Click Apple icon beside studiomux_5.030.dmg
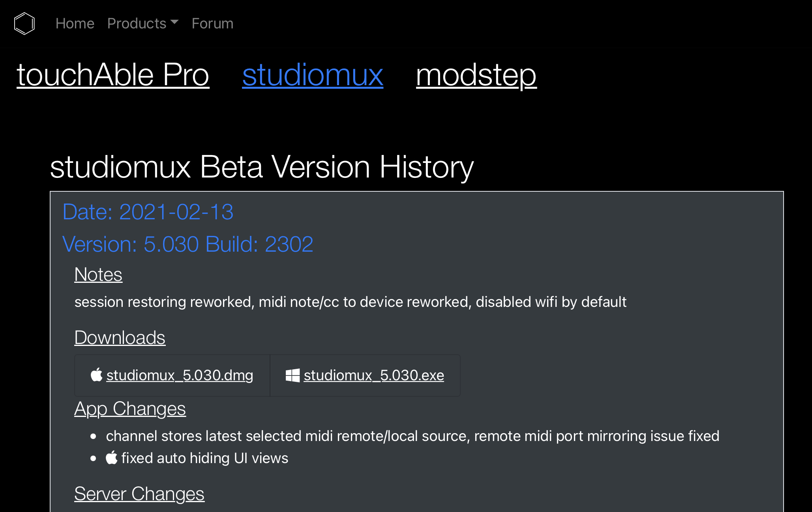 [x=96, y=375]
